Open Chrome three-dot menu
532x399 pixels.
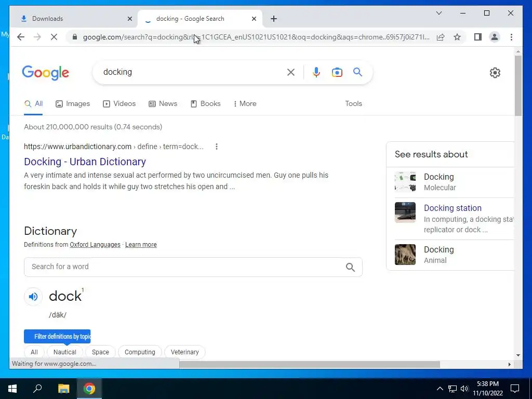(x=511, y=37)
